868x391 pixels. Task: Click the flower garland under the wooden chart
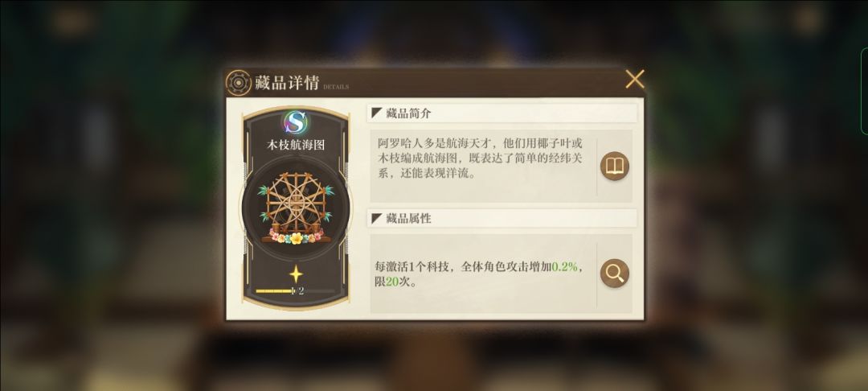(x=296, y=237)
